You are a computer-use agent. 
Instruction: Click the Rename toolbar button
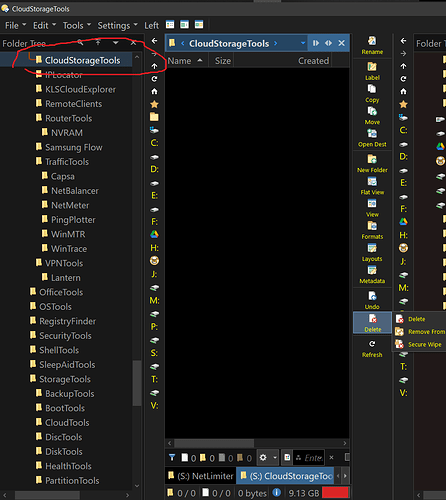click(372, 46)
